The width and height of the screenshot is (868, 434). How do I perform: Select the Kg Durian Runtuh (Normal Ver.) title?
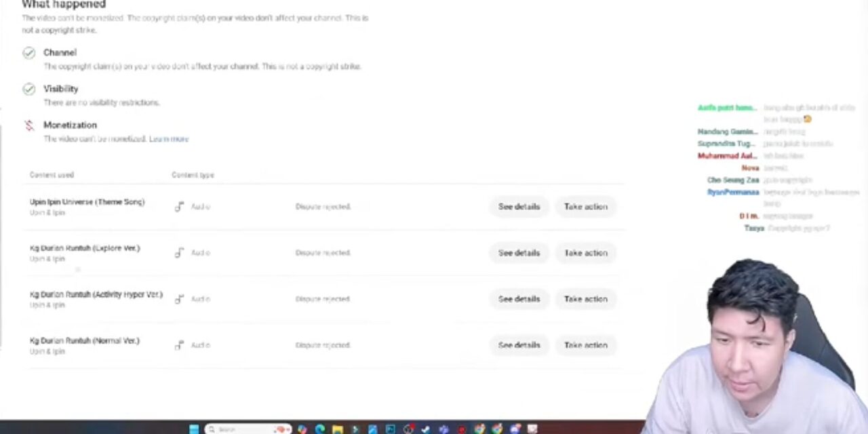[85, 341]
